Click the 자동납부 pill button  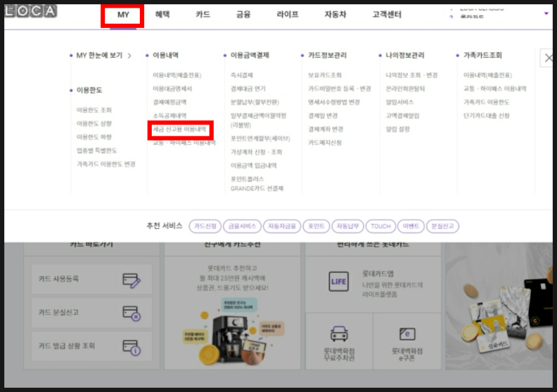(x=347, y=226)
